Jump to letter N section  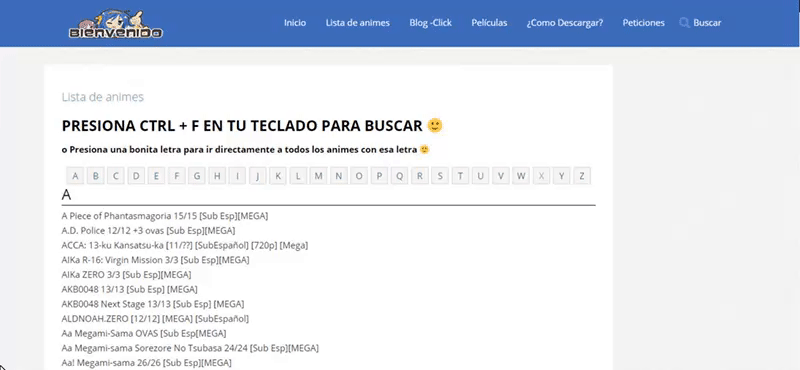click(338, 176)
